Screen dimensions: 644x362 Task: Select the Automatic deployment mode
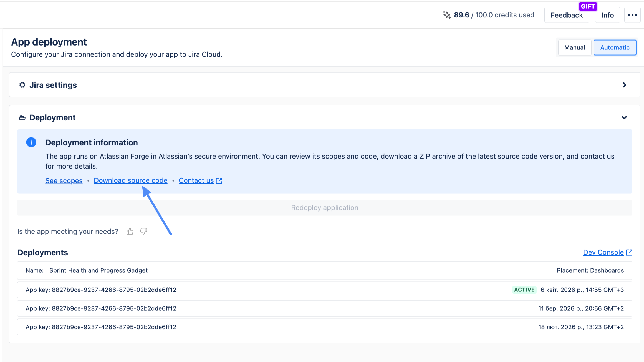(x=615, y=47)
